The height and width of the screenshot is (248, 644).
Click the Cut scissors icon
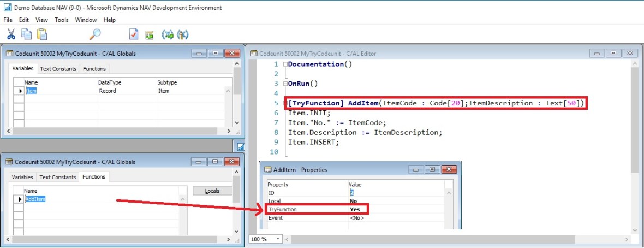pyautogui.click(x=10, y=34)
